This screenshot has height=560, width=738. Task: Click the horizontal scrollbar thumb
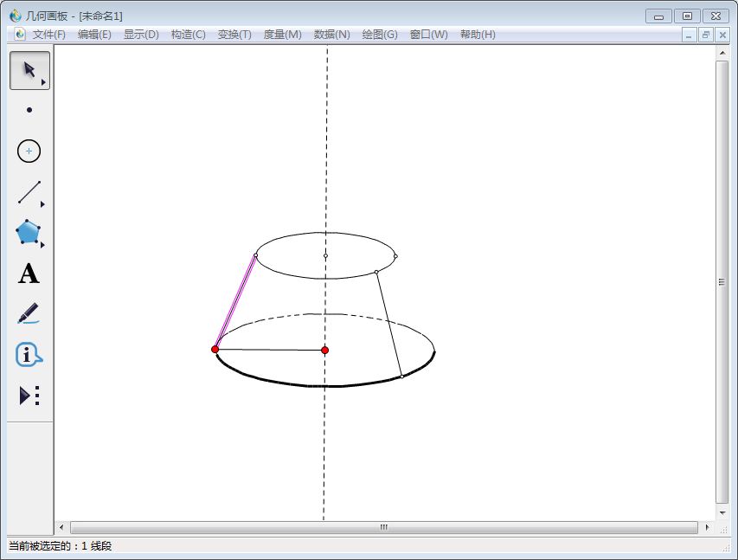click(x=383, y=527)
